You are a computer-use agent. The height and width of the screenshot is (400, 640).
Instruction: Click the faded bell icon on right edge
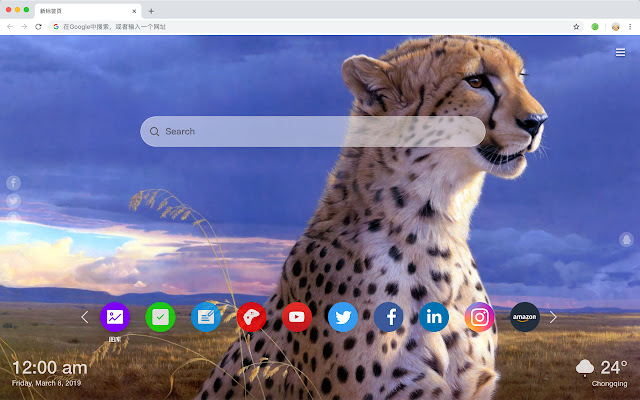(x=627, y=239)
